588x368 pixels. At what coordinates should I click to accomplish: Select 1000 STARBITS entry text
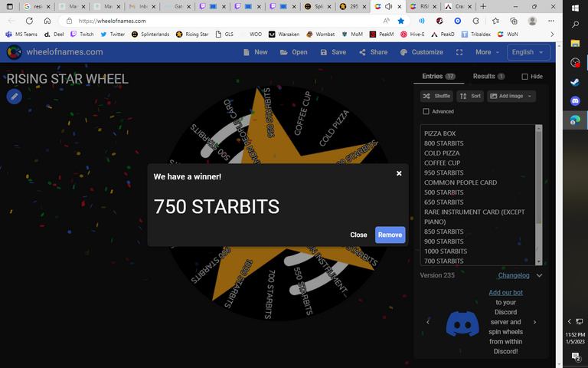(446, 251)
